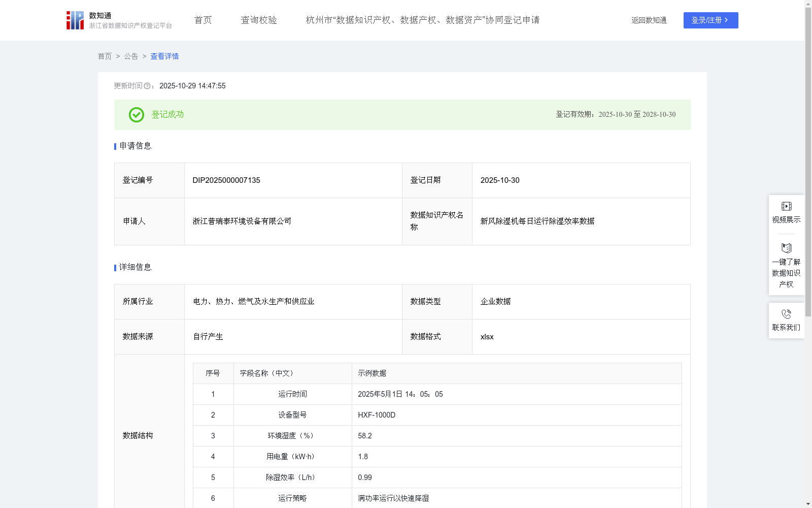The height and width of the screenshot is (508, 812).
Task: Select 企业数据 data type value
Action: 495,302
